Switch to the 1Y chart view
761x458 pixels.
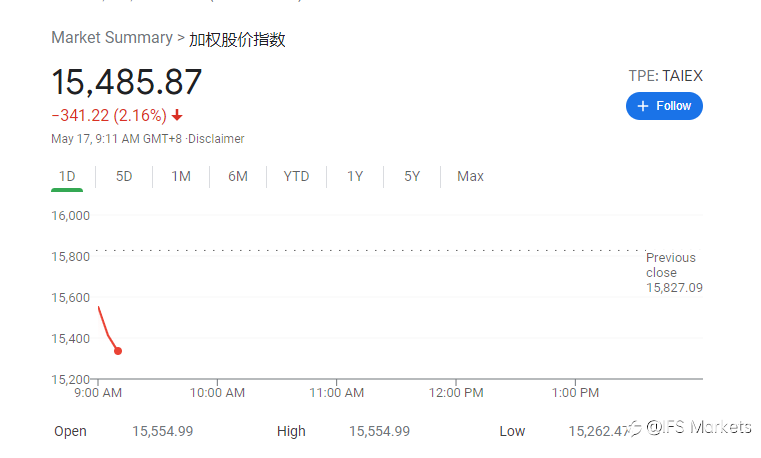pyautogui.click(x=355, y=176)
